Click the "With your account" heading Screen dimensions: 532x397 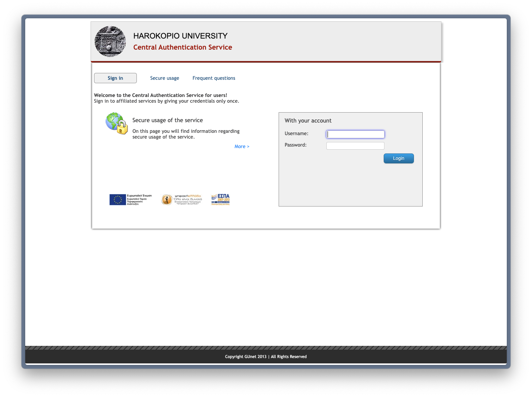[x=308, y=121]
